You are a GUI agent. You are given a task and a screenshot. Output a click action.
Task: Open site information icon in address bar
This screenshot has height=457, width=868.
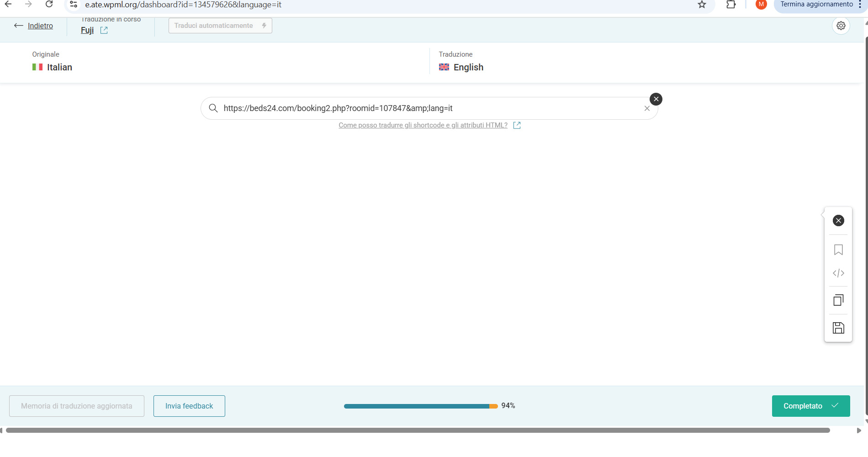click(73, 5)
